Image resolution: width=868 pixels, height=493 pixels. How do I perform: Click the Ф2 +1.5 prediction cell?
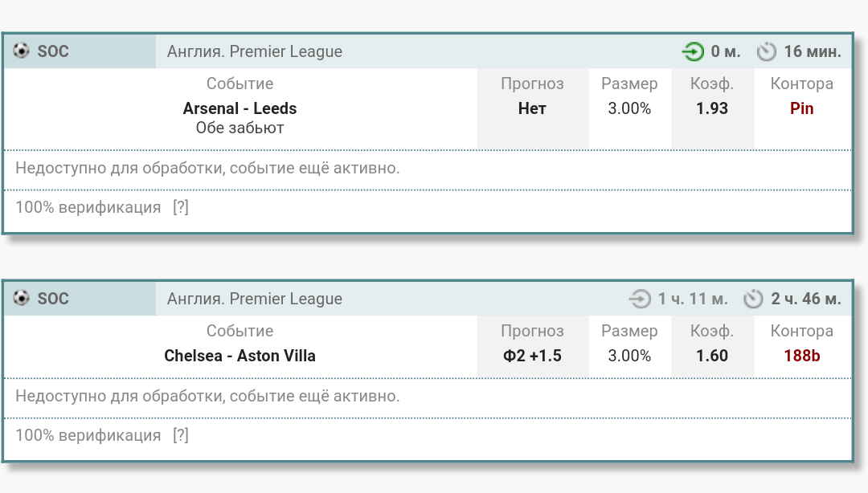tap(532, 356)
